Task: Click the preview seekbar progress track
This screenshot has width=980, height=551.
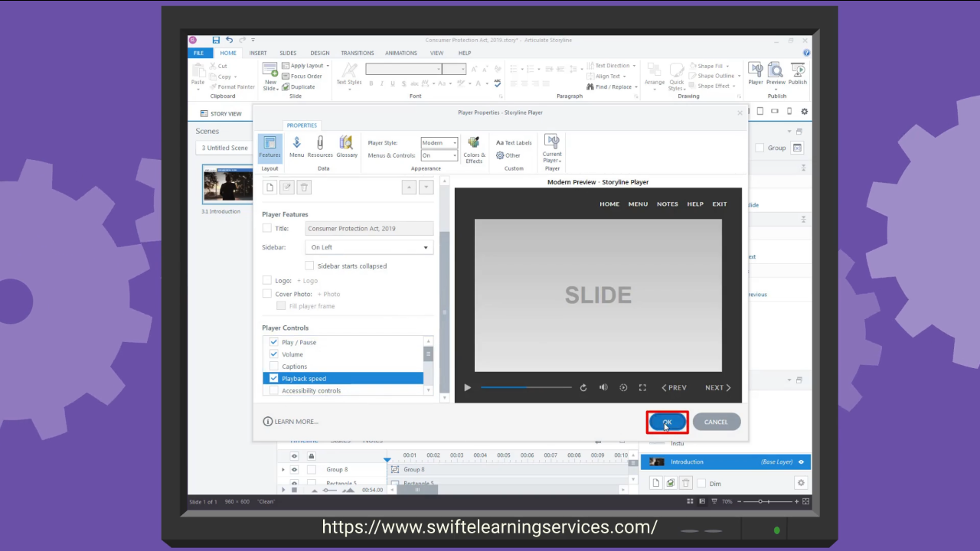Action: [x=526, y=388]
